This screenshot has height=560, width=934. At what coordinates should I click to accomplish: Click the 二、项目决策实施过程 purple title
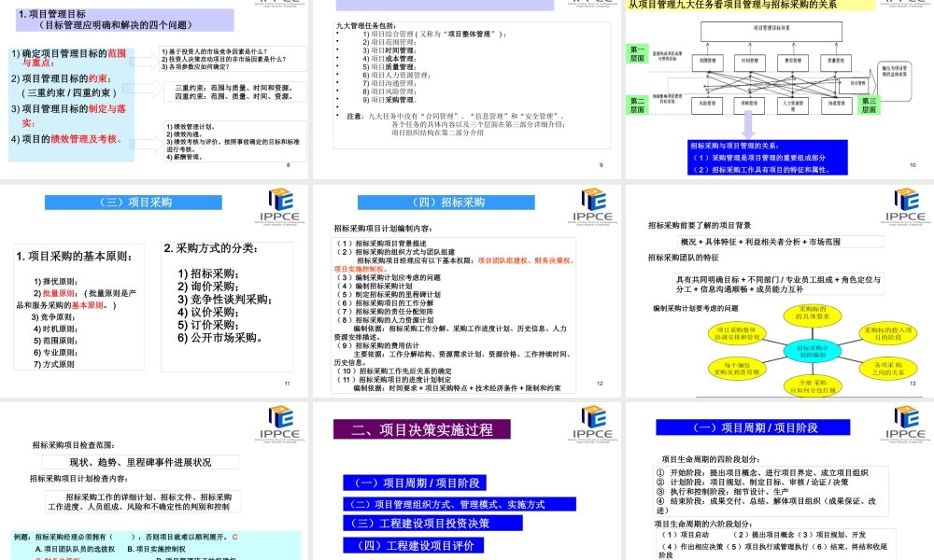pyautogui.click(x=422, y=429)
